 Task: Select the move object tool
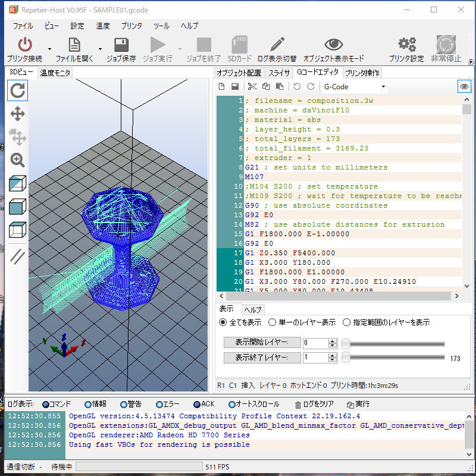(x=18, y=137)
